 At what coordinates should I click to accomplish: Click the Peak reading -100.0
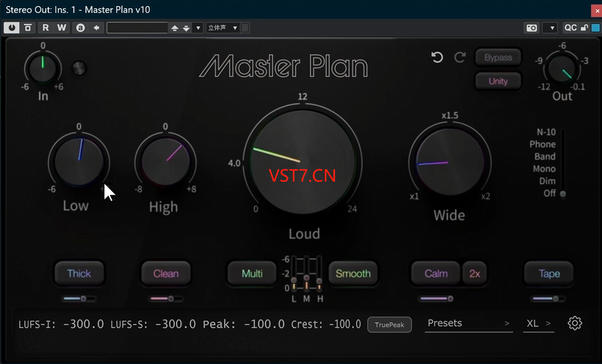click(x=264, y=325)
